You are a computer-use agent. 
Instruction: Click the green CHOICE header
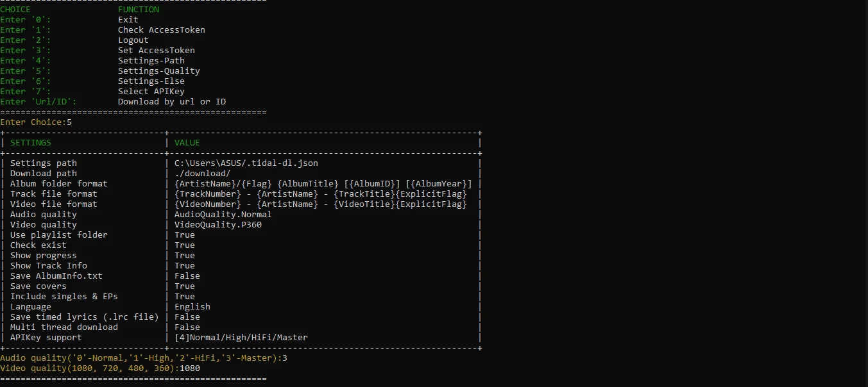coord(15,10)
